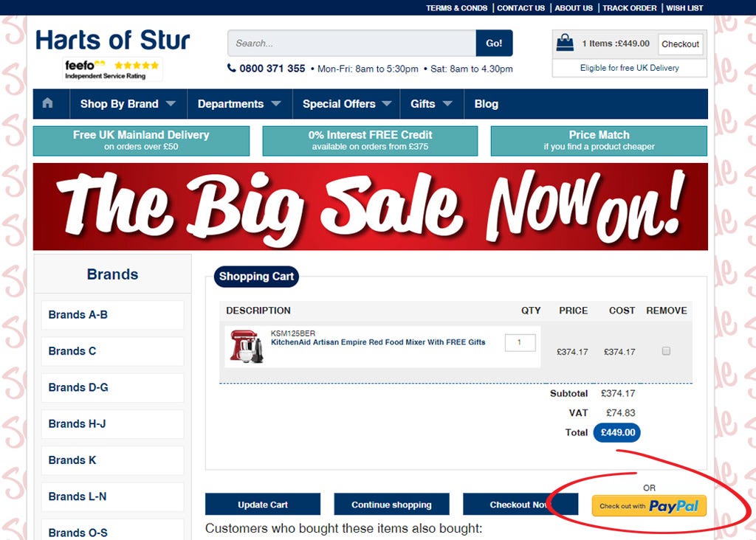Check out with PayPal button
Viewport: 756px width, 540px height.
649,506
